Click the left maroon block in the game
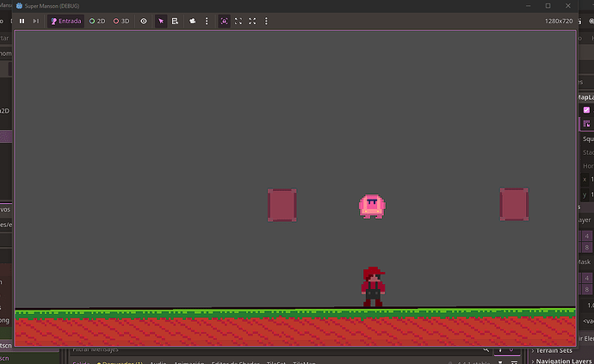 click(x=282, y=205)
